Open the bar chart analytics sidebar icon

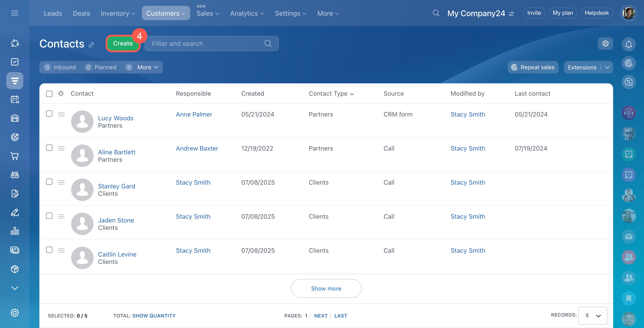tap(15, 231)
